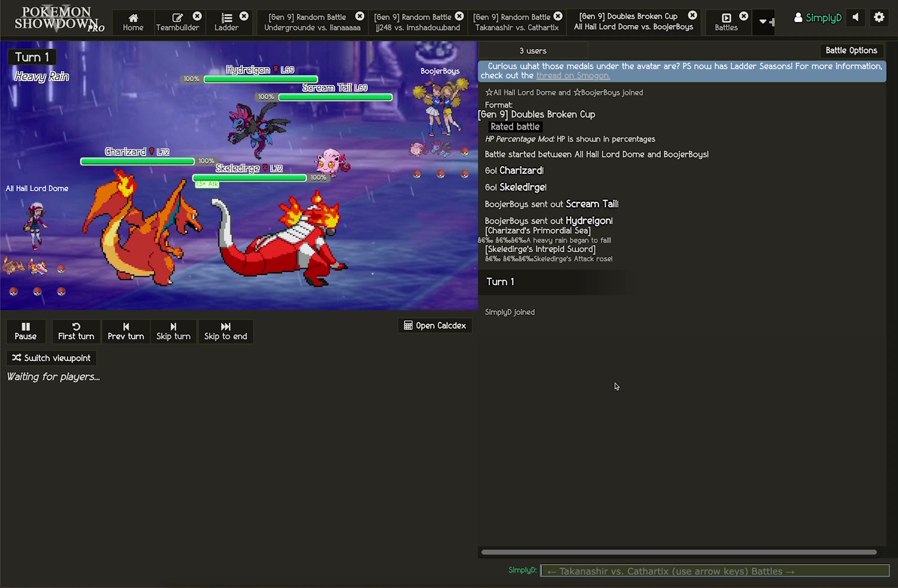
Task: Close the Doubles Broken Cup tab
Action: pyautogui.click(x=692, y=16)
